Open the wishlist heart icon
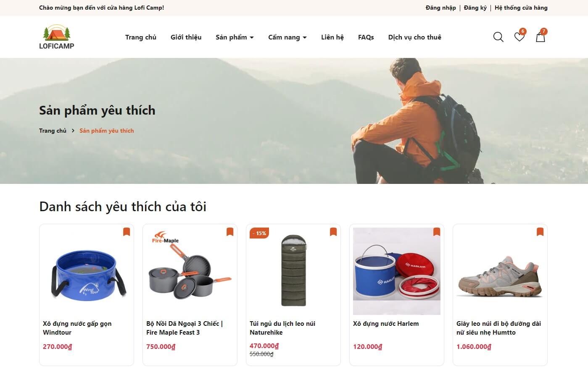Screen dimensions: 588x372 [x=519, y=37]
